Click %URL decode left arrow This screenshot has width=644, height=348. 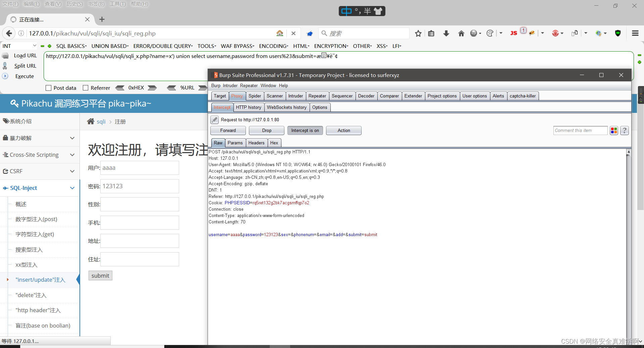pyautogui.click(x=172, y=88)
